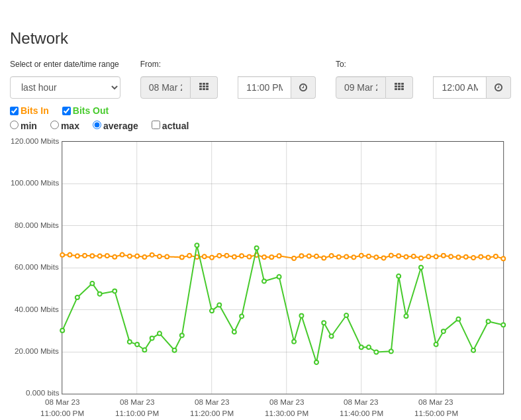Click the Bits In orange label
Screen dimensions: 521x420
pyautogui.click(x=34, y=111)
